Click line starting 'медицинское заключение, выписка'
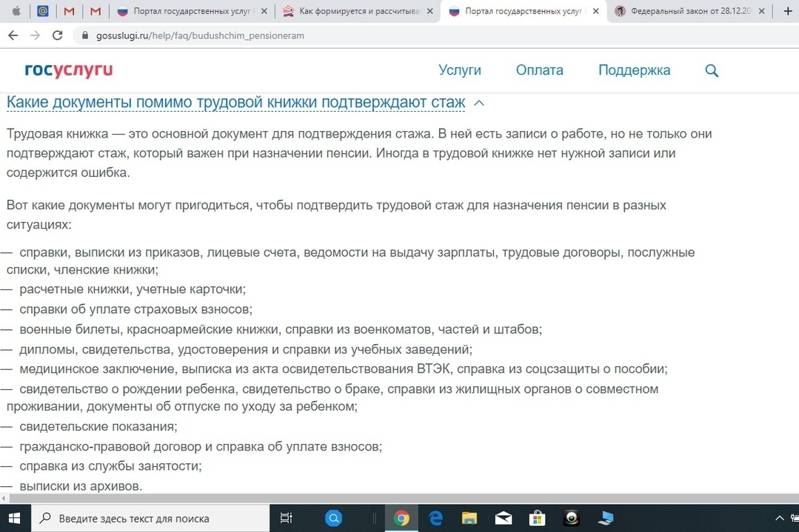 tap(344, 369)
